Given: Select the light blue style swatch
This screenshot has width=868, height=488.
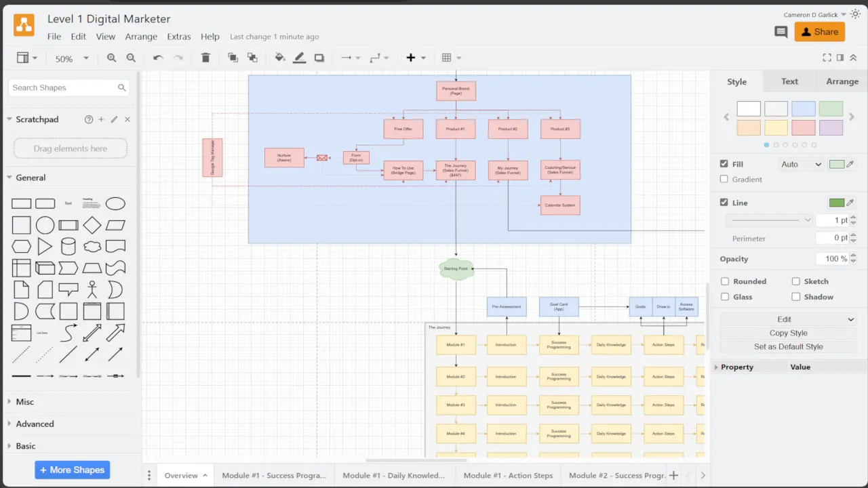Looking at the screenshot, I should pyautogui.click(x=804, y=108).
